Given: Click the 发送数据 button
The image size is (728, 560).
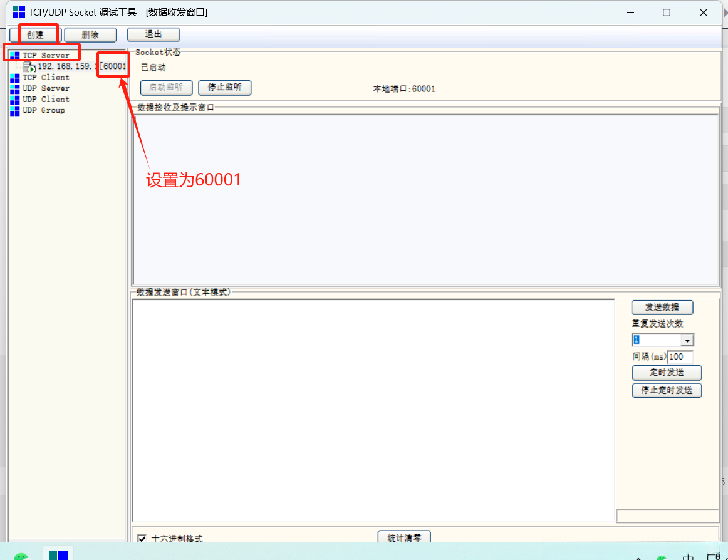Looking at the screenshot, I should (662, 308).
